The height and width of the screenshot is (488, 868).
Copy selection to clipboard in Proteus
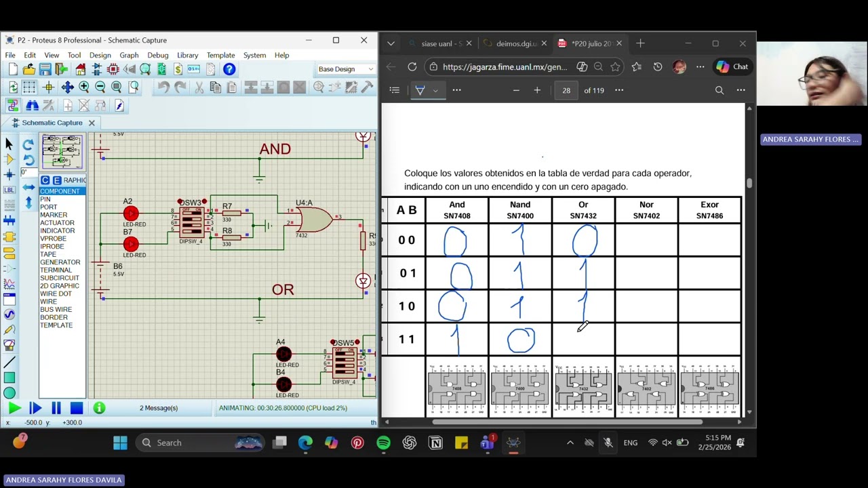[x=216, y=87]
